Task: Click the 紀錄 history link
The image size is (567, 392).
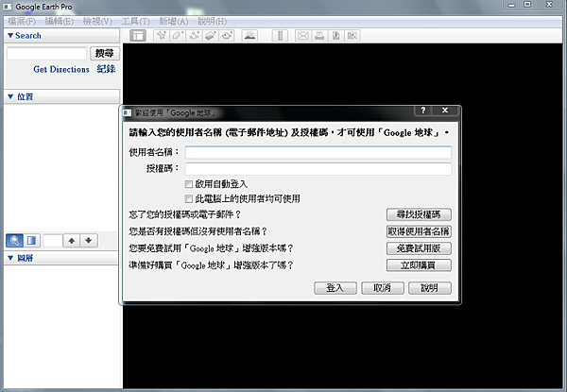Action: [x=106, y=69]
